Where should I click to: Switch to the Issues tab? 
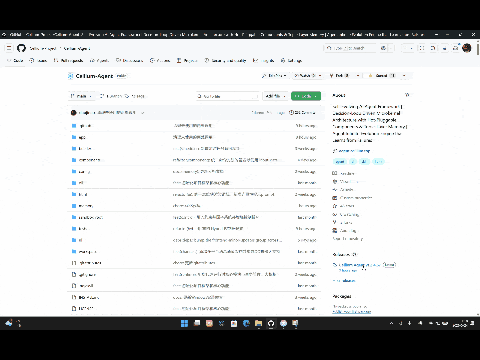[38, 61]
